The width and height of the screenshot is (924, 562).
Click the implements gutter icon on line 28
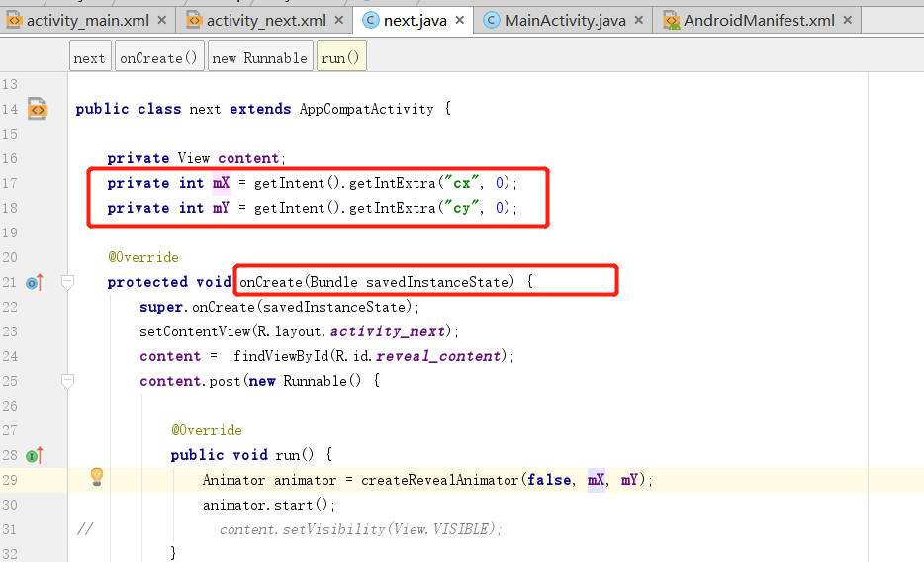[x=35, y=455]
